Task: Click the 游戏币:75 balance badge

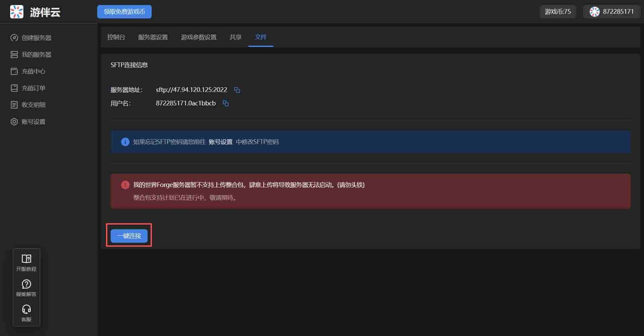Action: (x=558, y=12)
